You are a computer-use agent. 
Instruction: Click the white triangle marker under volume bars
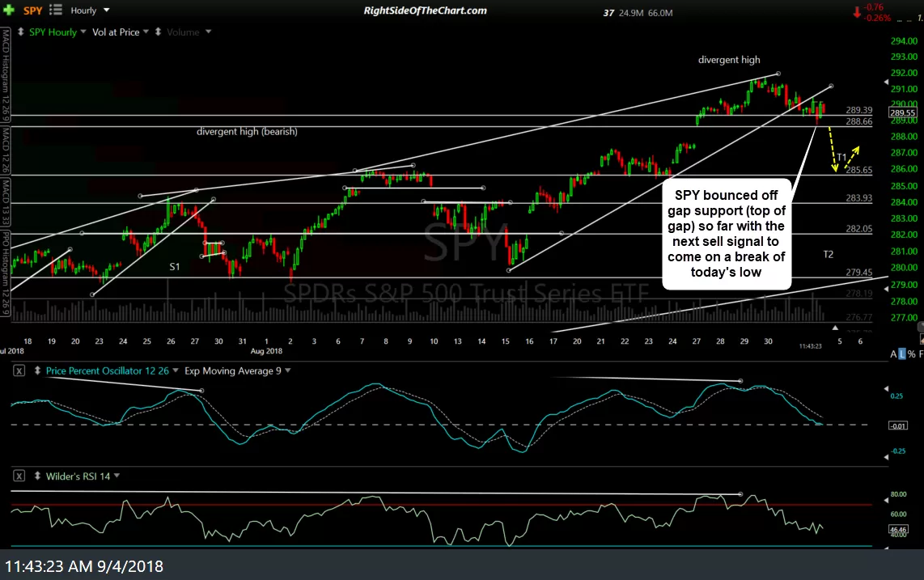(x=835, y=328)
